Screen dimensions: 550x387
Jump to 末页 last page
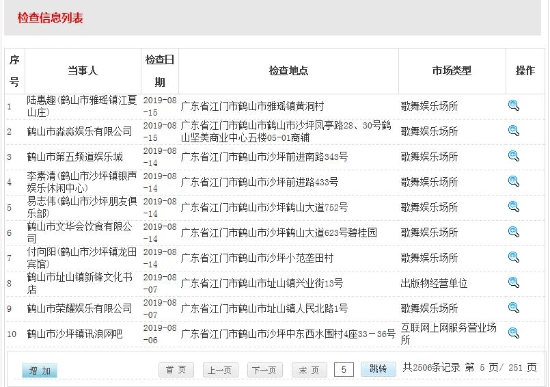pyautogui.click(x=309, y=370)
